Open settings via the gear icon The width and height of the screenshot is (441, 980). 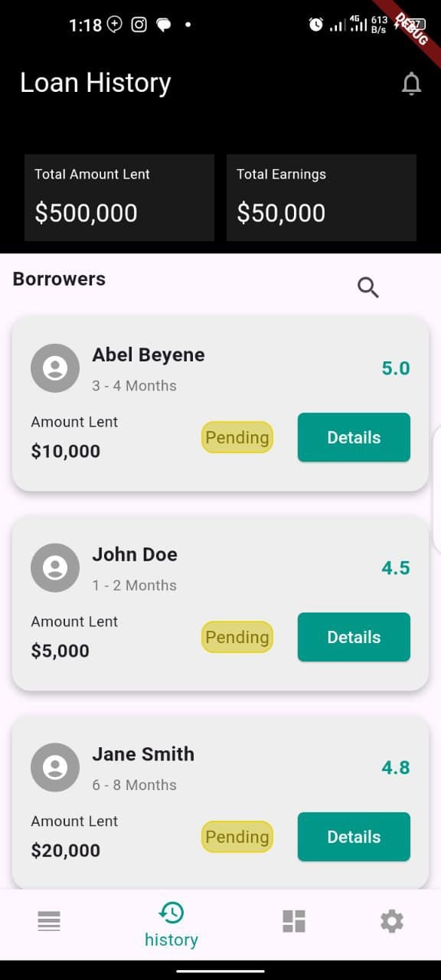tap(391, 921)
